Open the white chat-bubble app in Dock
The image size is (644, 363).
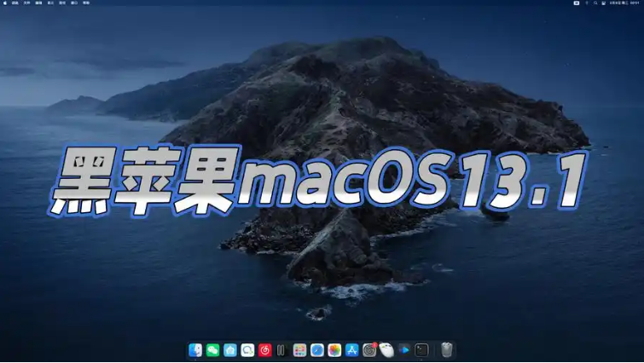click(x=247, y=350)
